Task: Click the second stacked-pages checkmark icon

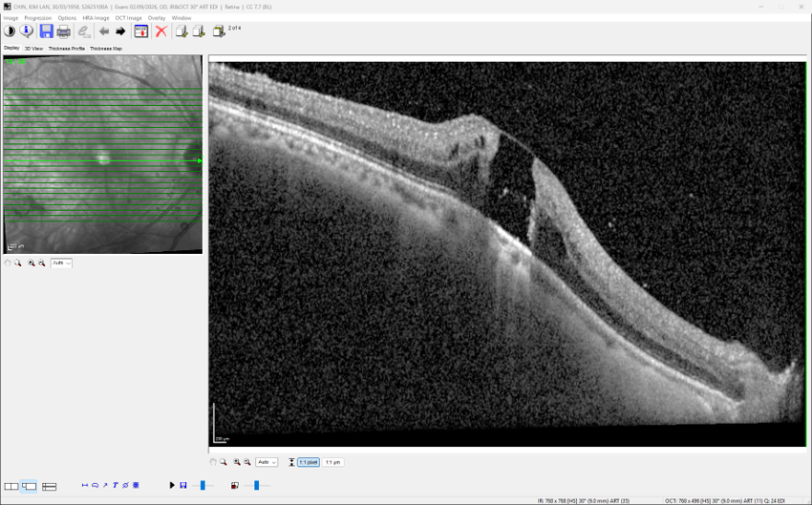Action: 199,32
